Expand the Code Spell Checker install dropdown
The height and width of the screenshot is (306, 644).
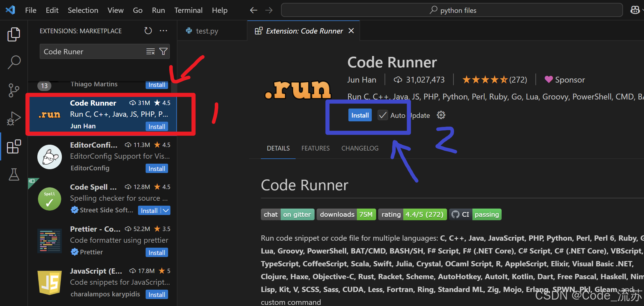[166, 210]
